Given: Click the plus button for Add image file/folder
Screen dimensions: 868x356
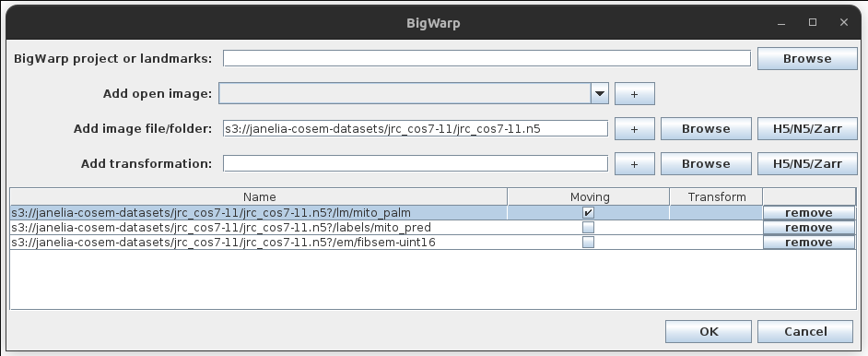Looking at the screenshot, I should (634, 129).
